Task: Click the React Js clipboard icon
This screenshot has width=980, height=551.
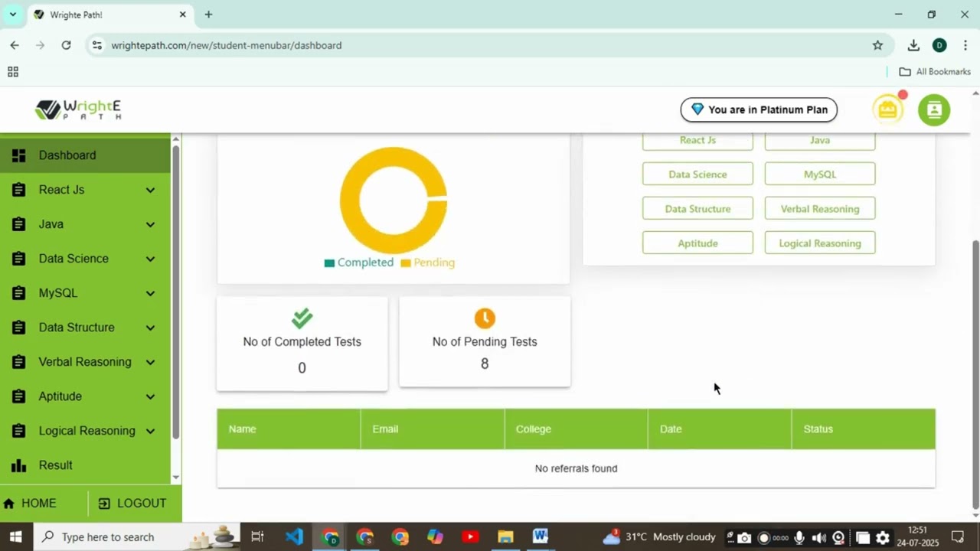Action: pos(19,190)
